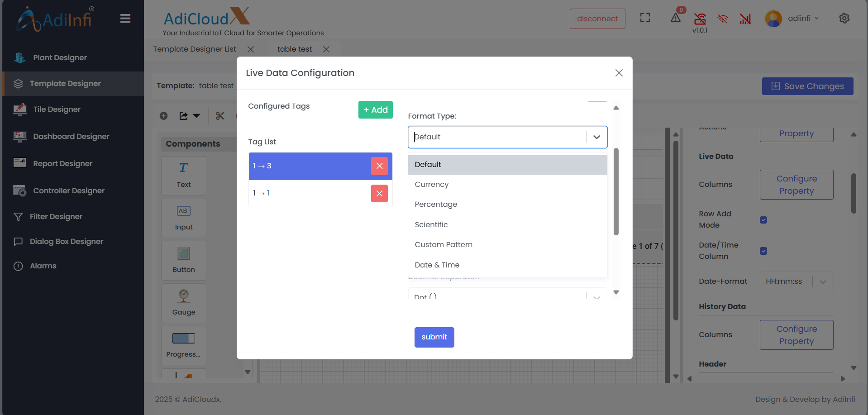Click the green Add tag button
This screenshot has height=415, width=868.
(375, 110)
